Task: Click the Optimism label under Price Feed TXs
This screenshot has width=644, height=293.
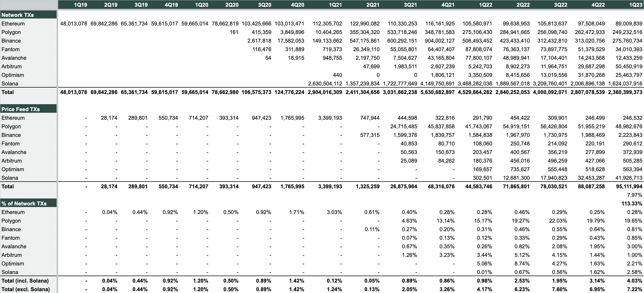Action: click(x=13, y=169)
